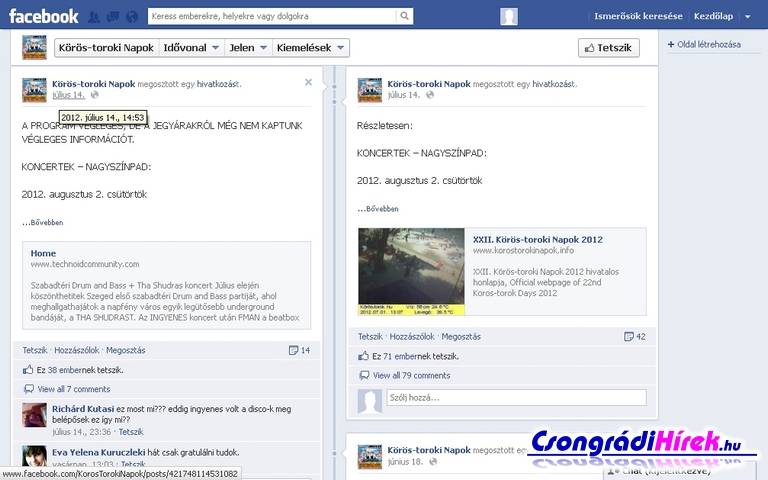Viewport: 768px width, 480px height.
Task: Close the left post with the X icon
Action: click(x=308, y=82)
